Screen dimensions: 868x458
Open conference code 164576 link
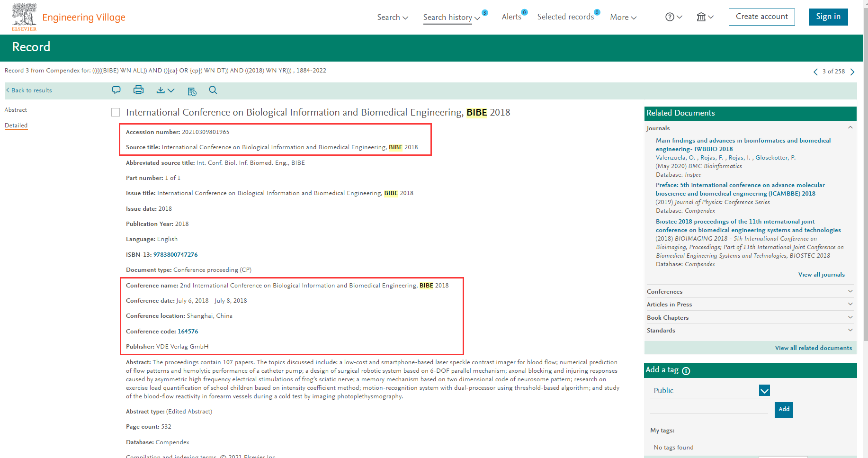[188, 332]
